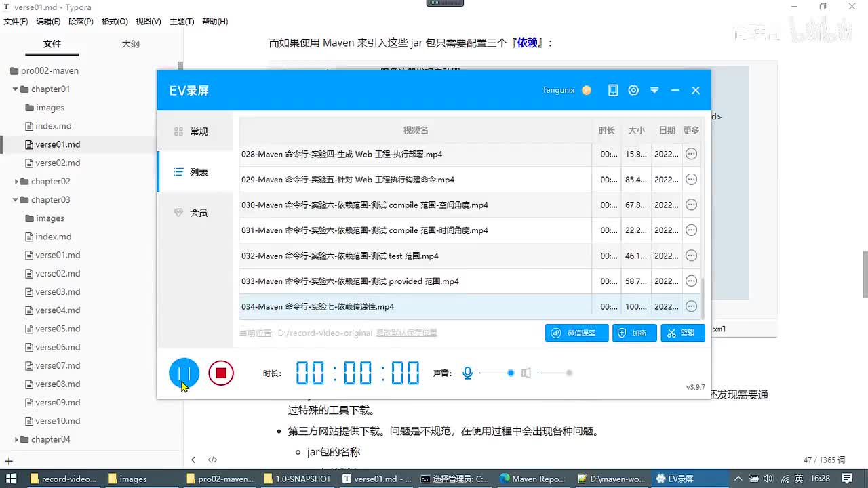868x488 pixels.
Task: Expand the chapter02 folder
Action: click(16, 181)
